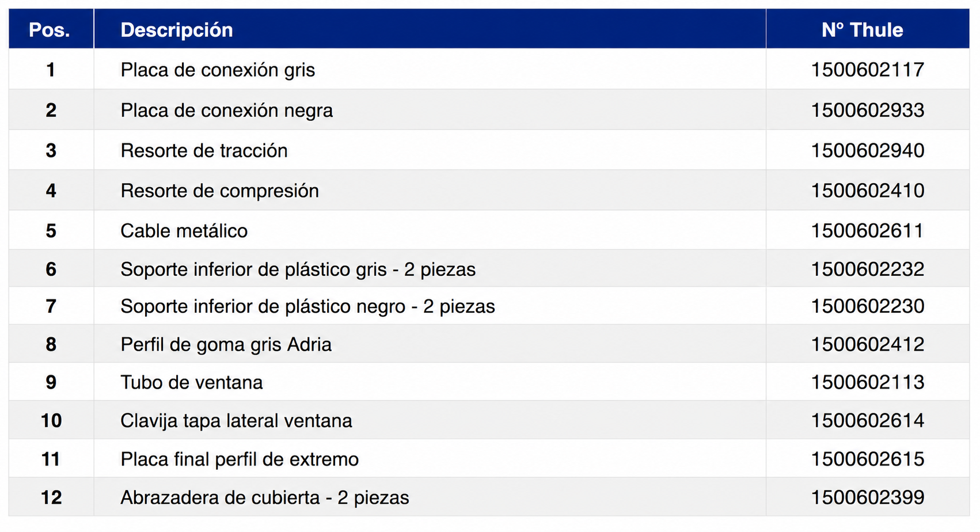
Task: Click Placa final perfil de extremo
Action: [240, 459]
